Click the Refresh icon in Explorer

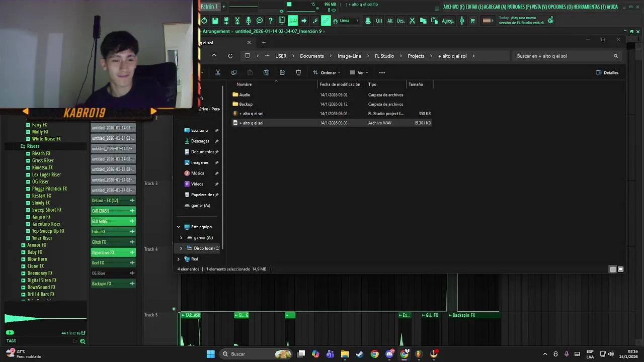click(230, 56)
